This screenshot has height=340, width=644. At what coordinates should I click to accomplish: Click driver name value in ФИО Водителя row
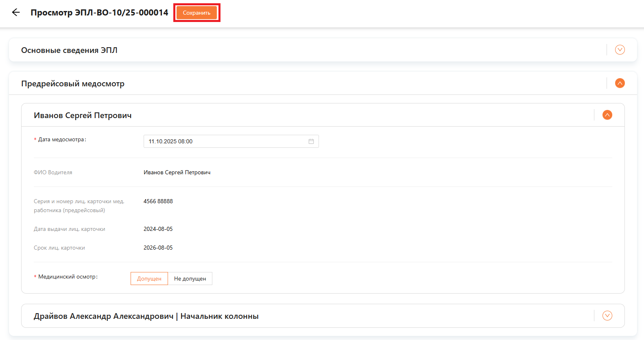click(x=177, y=172)
